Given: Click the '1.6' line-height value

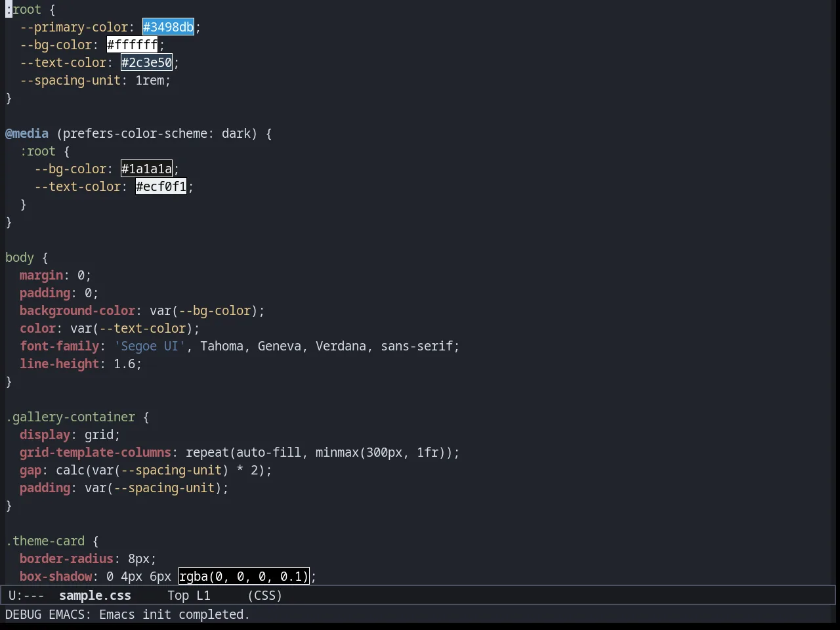Looking at the screenshot, I should 125,364.
